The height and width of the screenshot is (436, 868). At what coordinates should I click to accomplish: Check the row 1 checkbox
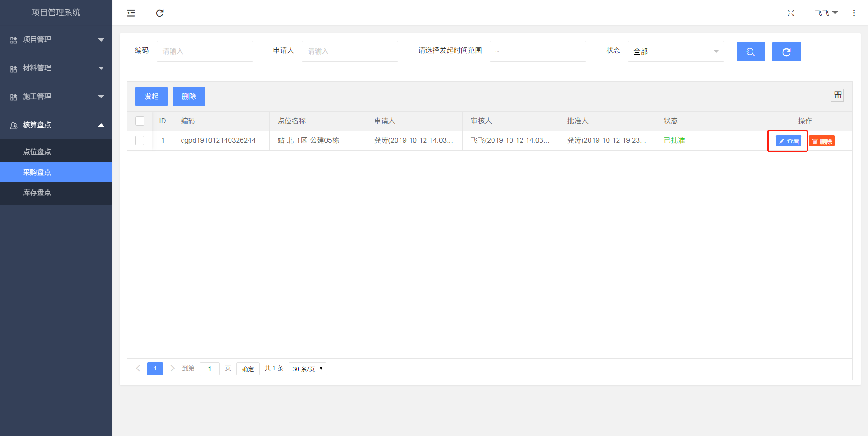click(x=140, y=140)
